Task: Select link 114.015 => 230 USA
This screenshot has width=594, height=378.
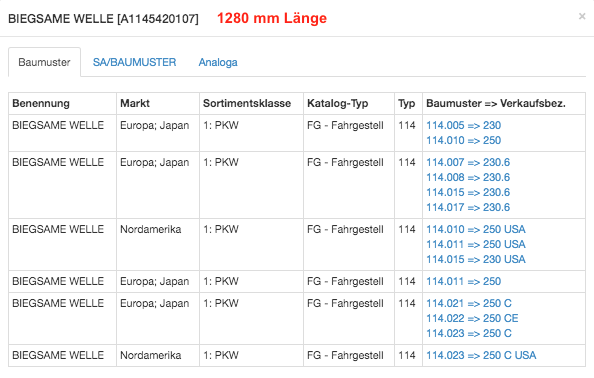Action: click(476, 259)
